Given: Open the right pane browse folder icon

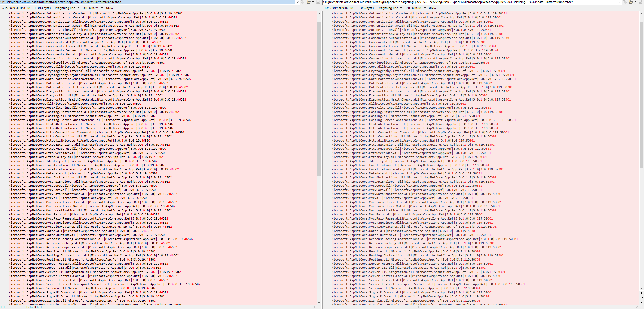Looking at the screenshot, I should click(631, 2).
